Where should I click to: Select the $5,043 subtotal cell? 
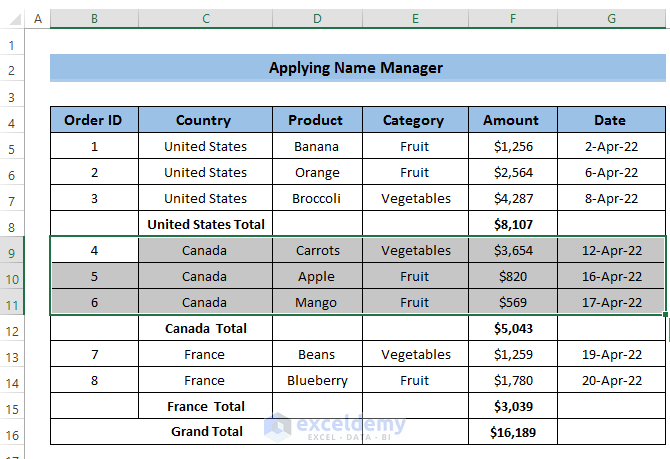pyautogui.click(x=512, y=328)
